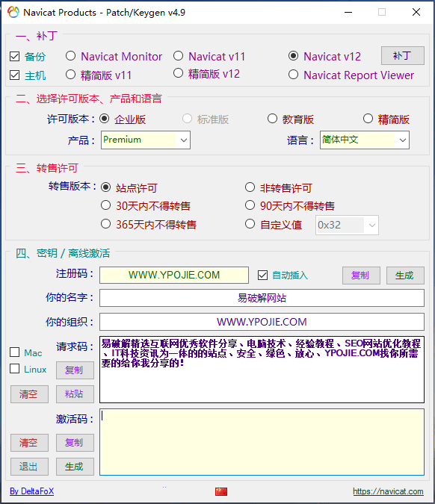Close the Patch/Keygen window
The height and width of the screenshot is (504, 435).
coord(416,12)
